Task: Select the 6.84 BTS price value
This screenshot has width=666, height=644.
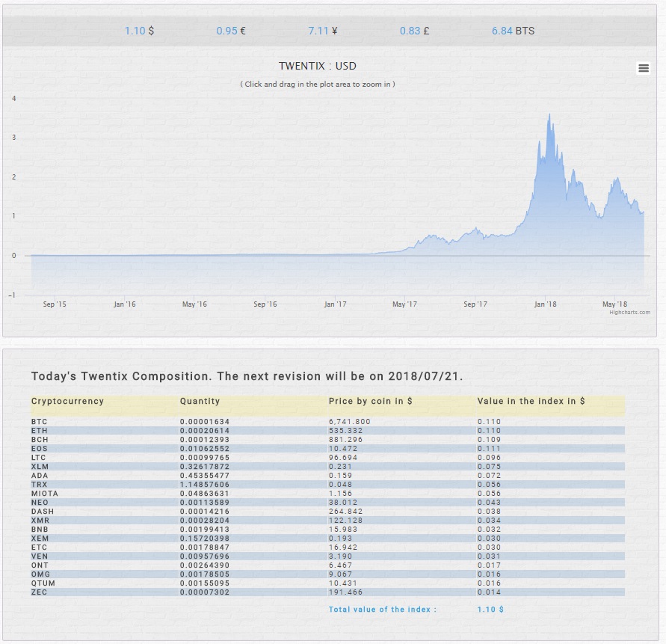Action: tap(513, 31)
